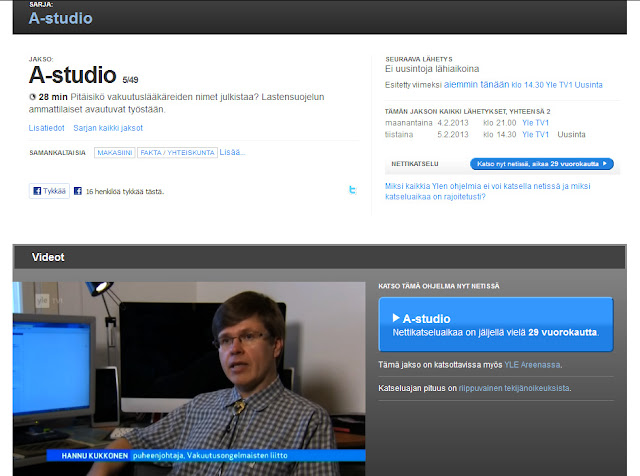Share the episode via Twitter icon
This screenshot has height=476, width=640.
tap(353, 190)
